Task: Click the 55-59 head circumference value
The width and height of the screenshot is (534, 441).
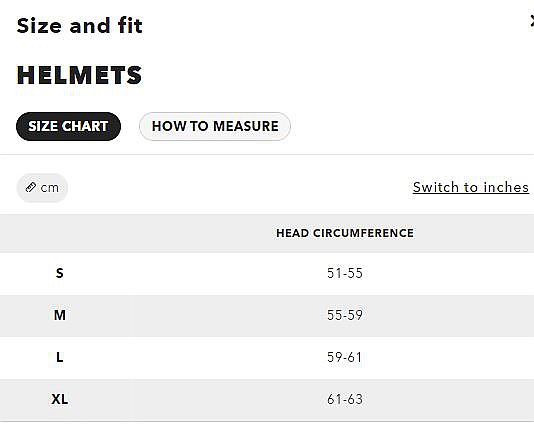Action: pos(345,315)
